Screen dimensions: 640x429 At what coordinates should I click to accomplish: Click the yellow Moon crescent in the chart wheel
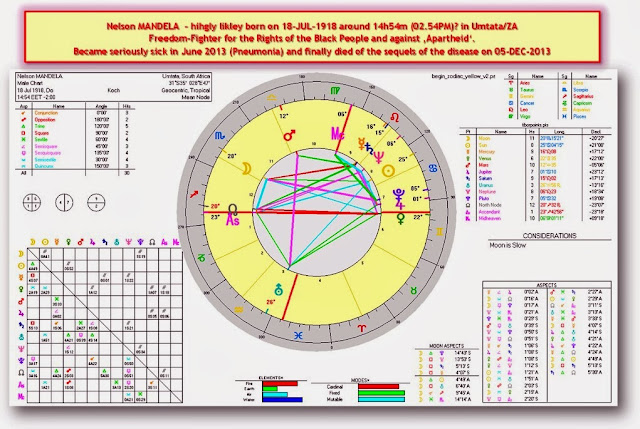(x=247, y=168)
